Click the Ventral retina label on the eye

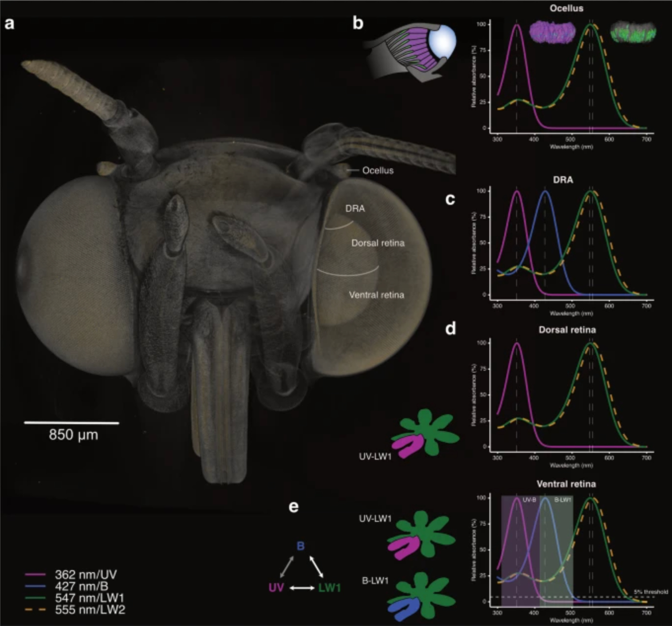[376, 295]
